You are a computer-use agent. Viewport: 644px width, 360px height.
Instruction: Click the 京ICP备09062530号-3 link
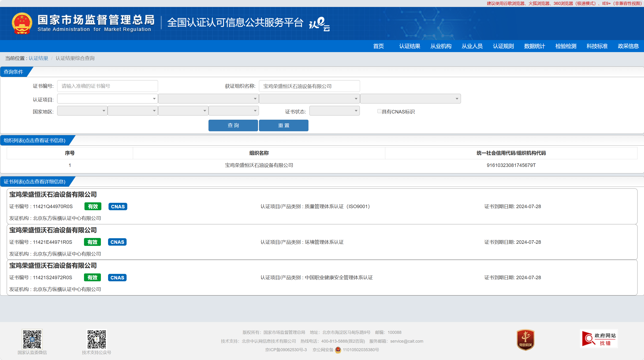coord(286,350)
